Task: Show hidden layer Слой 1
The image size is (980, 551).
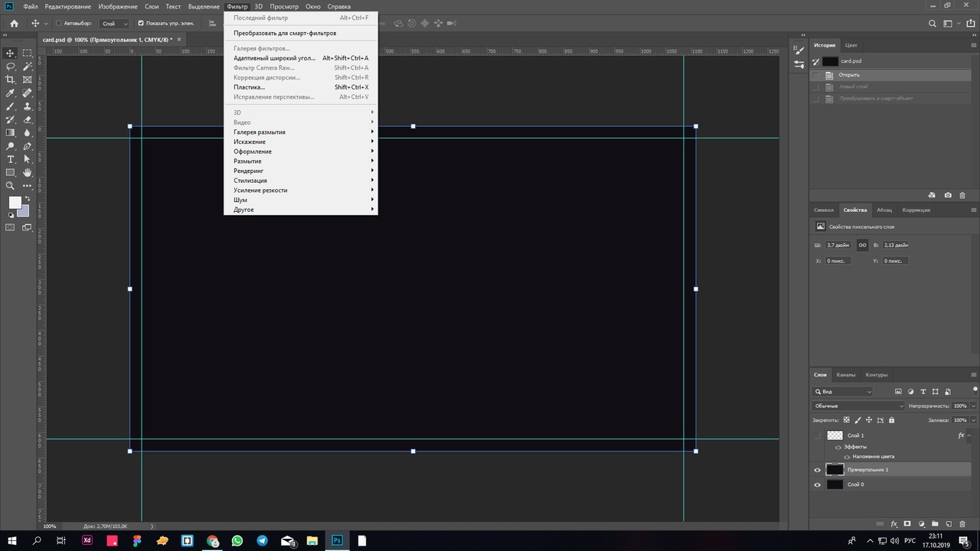Action: 817,435
